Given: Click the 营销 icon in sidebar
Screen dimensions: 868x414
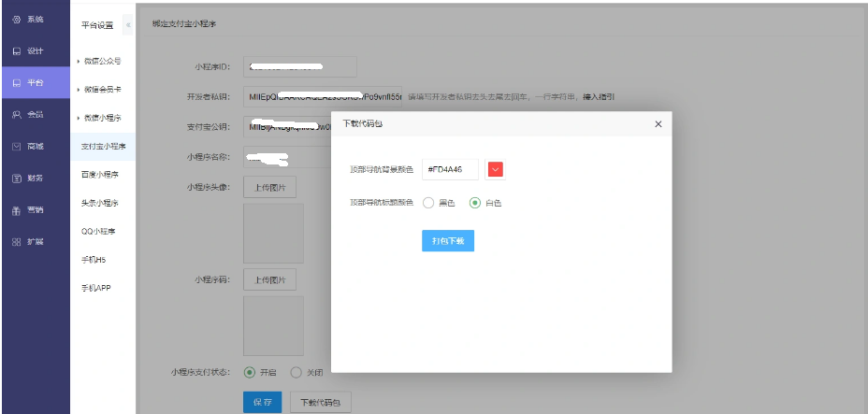Looking at the screenshot, I should coord(16,209).
